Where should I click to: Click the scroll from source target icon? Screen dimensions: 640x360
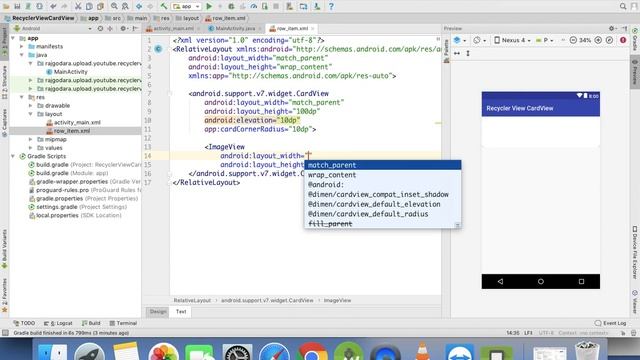(x=100, y=29)
